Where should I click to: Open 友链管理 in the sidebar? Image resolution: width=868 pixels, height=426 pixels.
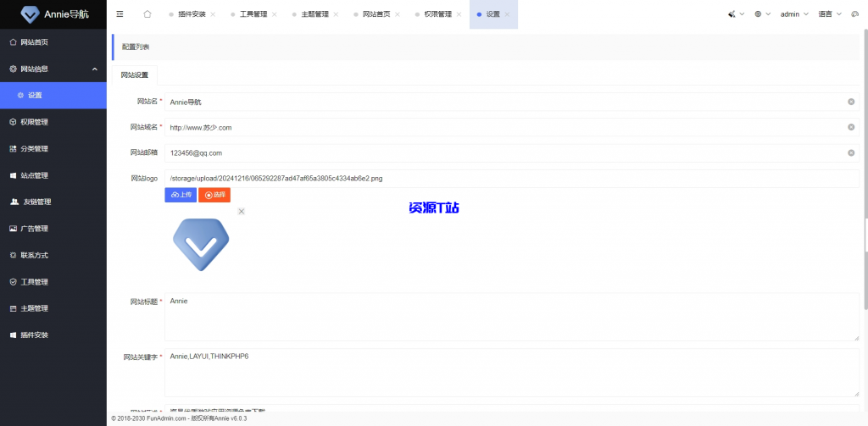(53, 202)
